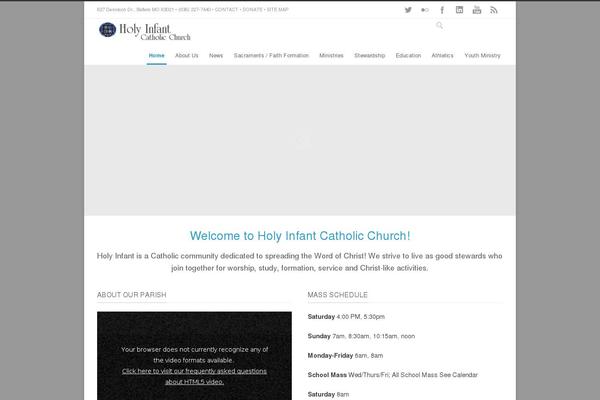Click the Sunday 7am, 8:30am Mass line
This screenshot has height=400, width=600.
coord(361,336)
